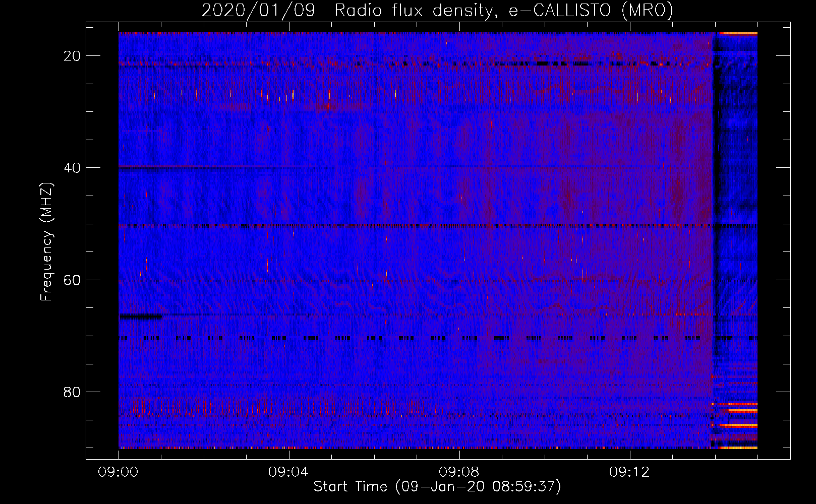Click the 'Frequency (MHZ)' y-axis label
Screen dimensions: 816x504
click(46, 242)
